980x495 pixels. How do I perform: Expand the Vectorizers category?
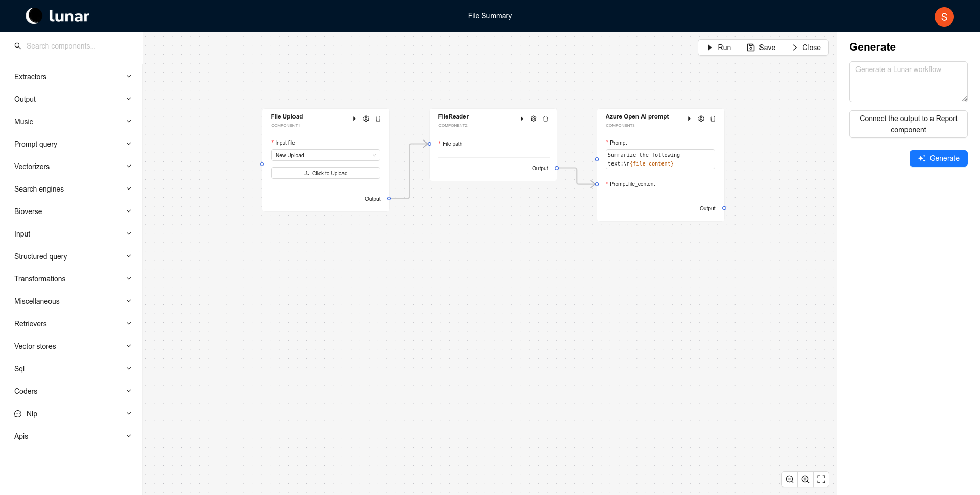(x=71, y=167)
